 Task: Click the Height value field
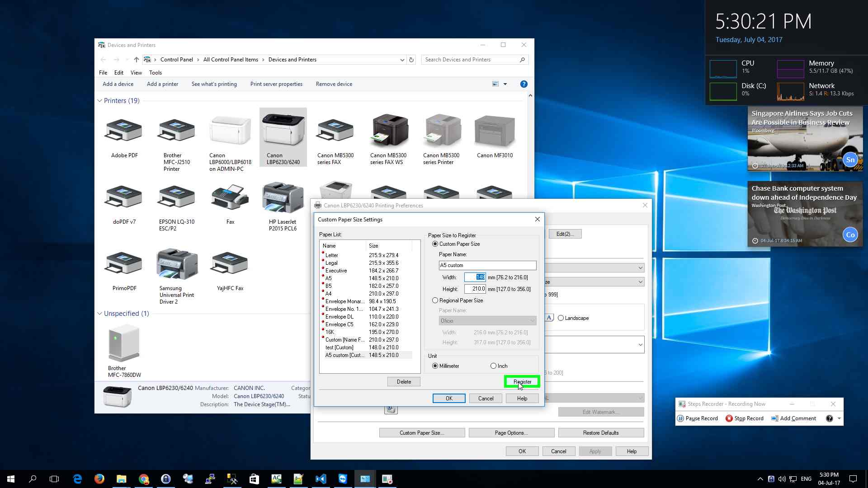[475, 289]
